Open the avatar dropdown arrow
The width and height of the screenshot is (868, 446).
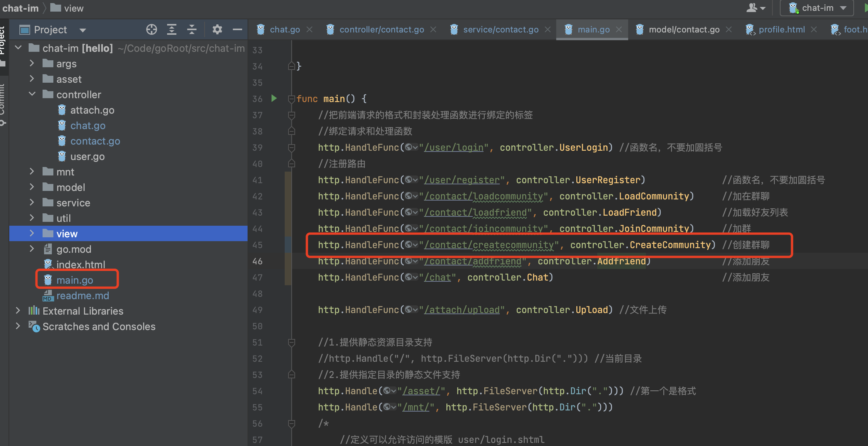click(763, 8)
